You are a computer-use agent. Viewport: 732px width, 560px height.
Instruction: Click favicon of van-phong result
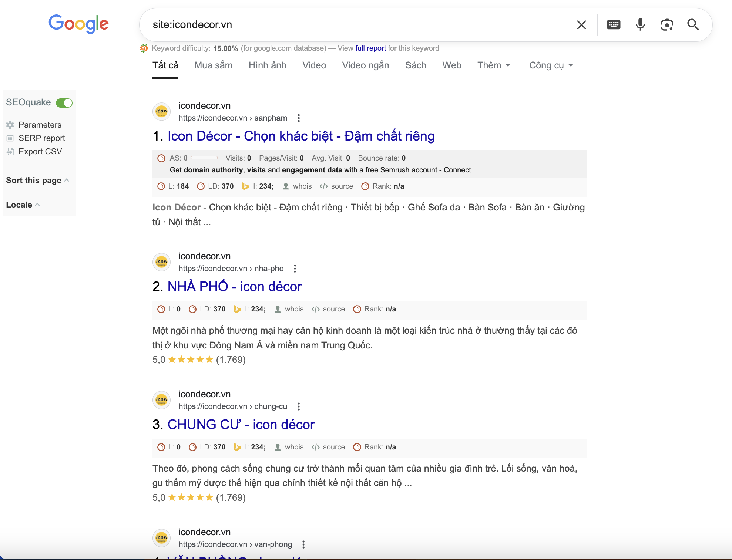coord(161,538)
